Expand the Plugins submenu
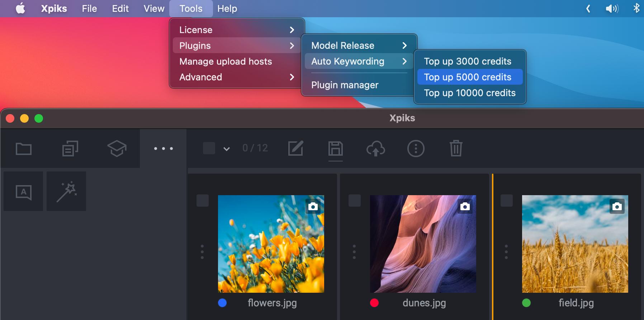The height and width of the screenshot is (320, 644). click(x=237, y=46)
